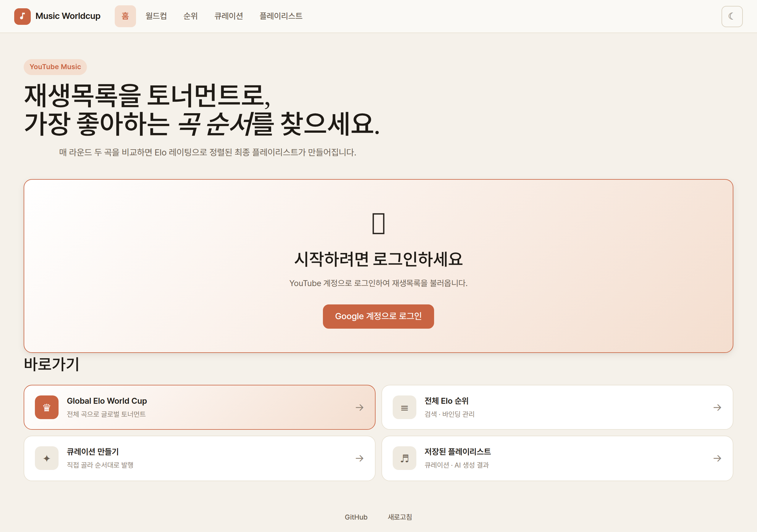Open the 전체 Elo 순위 title
The height and width of the screenshot is (532, 757).
447,401
